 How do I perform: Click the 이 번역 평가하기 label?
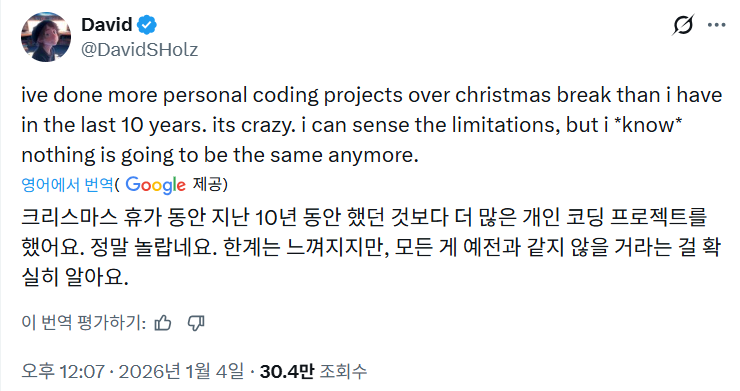pos(84,323)
